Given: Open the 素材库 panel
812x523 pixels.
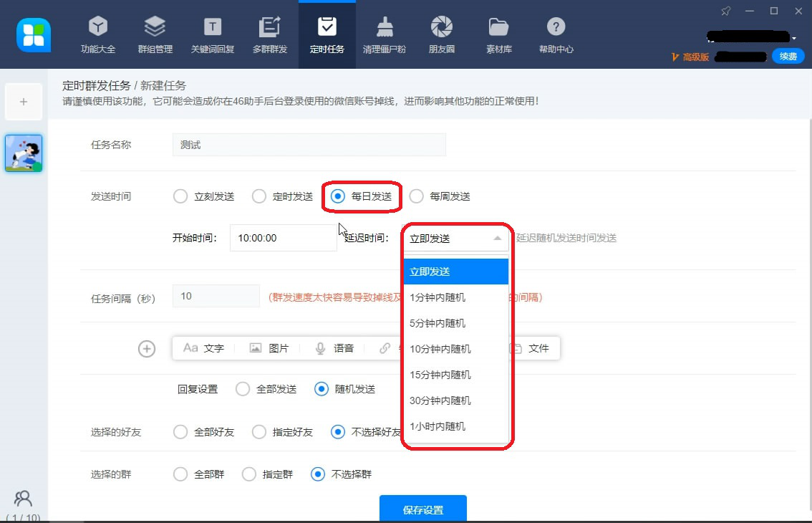Looking at the screenshot, I should (498, 34).
